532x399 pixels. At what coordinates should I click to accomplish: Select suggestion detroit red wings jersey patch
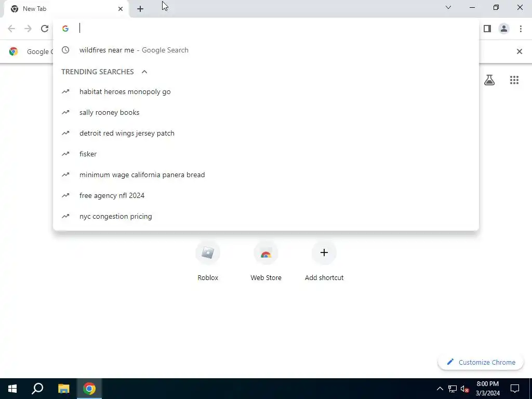click(x=266, y=133)
